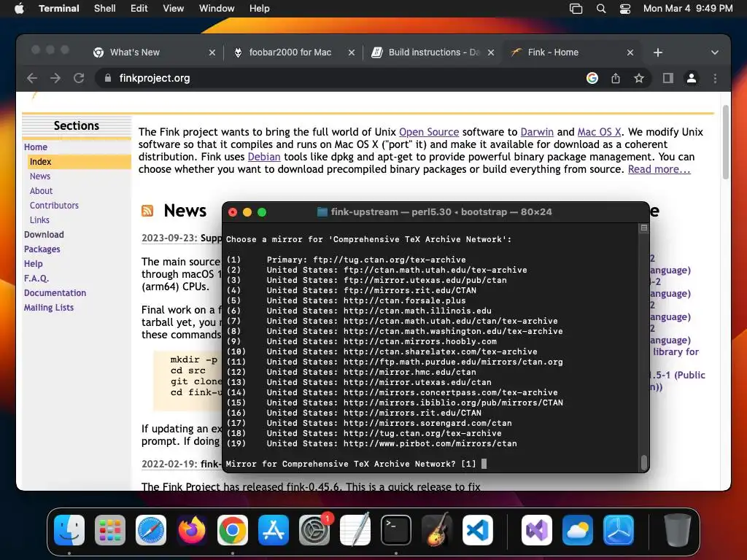747x560 pixels.
Task: Click the Terminal window scrollbar thumb
Action: [x=643, y=462]
